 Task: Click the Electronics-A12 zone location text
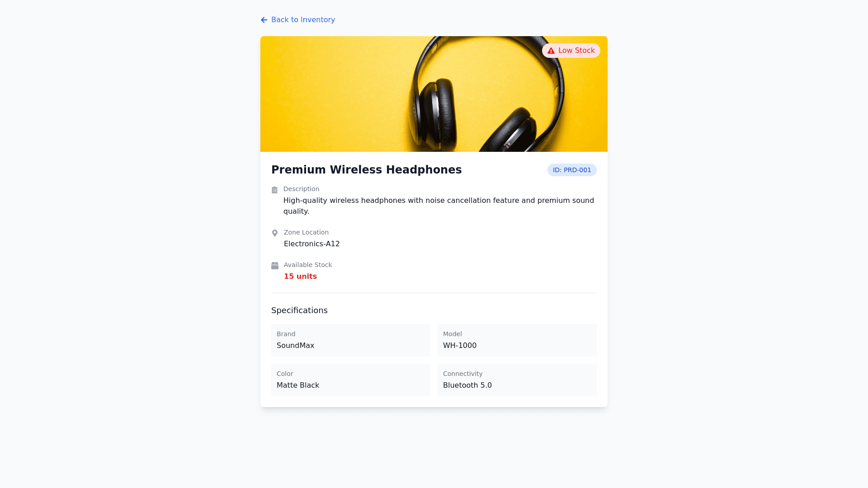(311, 244)
